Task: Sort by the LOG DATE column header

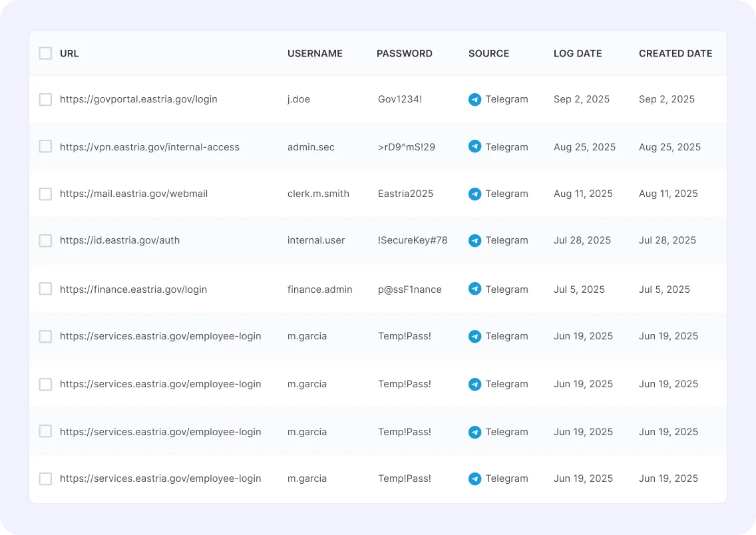Action: 578,53
